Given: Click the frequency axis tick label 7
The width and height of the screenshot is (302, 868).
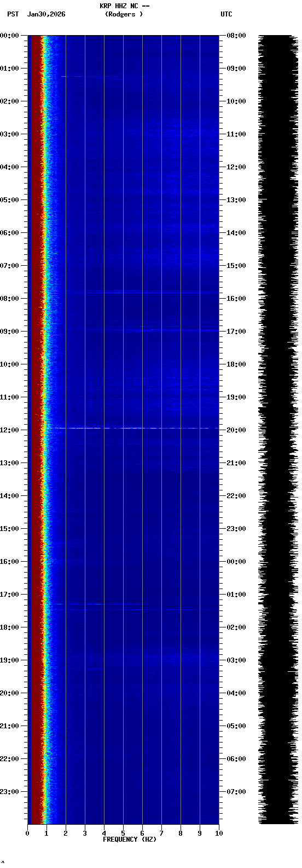Looking at the screenshot, I should 161,833.
